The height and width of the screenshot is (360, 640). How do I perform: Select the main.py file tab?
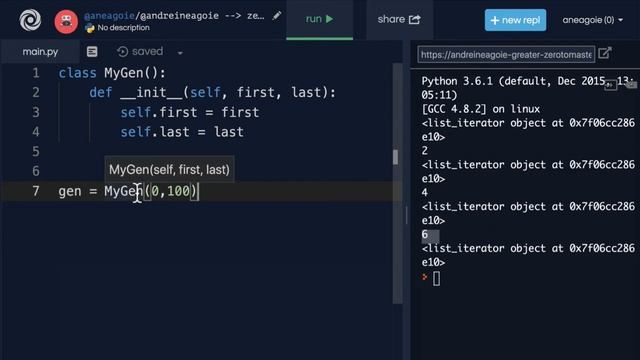(x=40, y=52)
